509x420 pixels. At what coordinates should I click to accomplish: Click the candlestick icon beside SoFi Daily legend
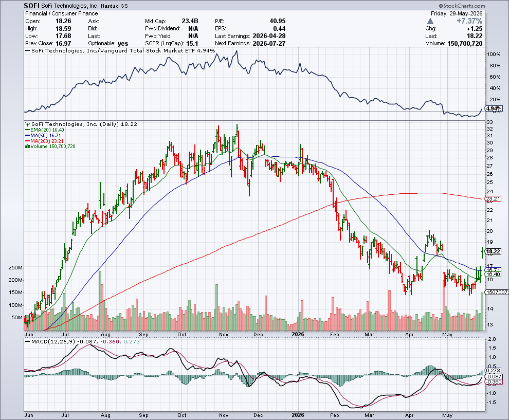(28, 124)
